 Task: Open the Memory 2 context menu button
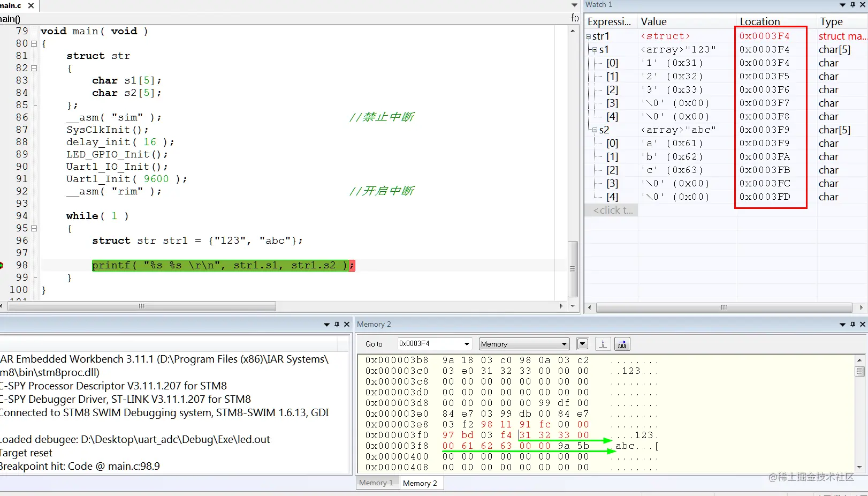click(x=583, y=344)
